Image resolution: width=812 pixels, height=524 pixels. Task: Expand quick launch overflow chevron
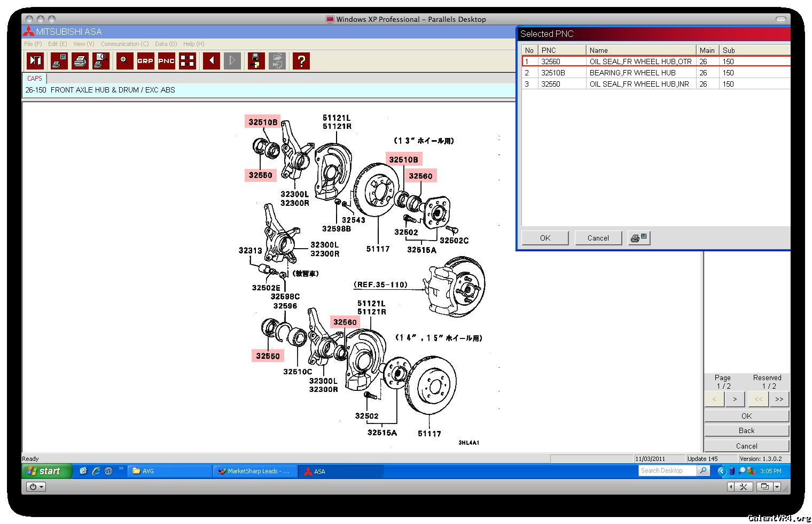[x=121, y=469]
